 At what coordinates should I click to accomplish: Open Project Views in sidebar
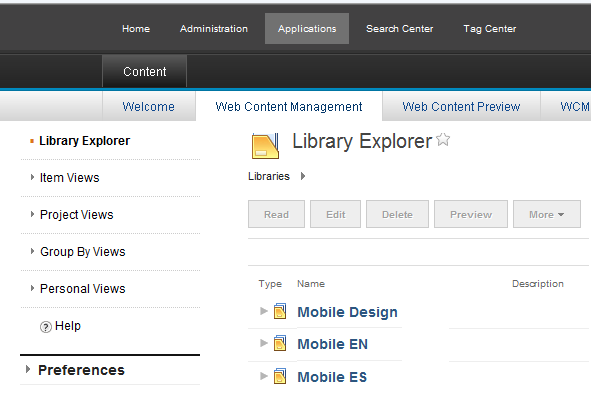[x=77, y=214]
